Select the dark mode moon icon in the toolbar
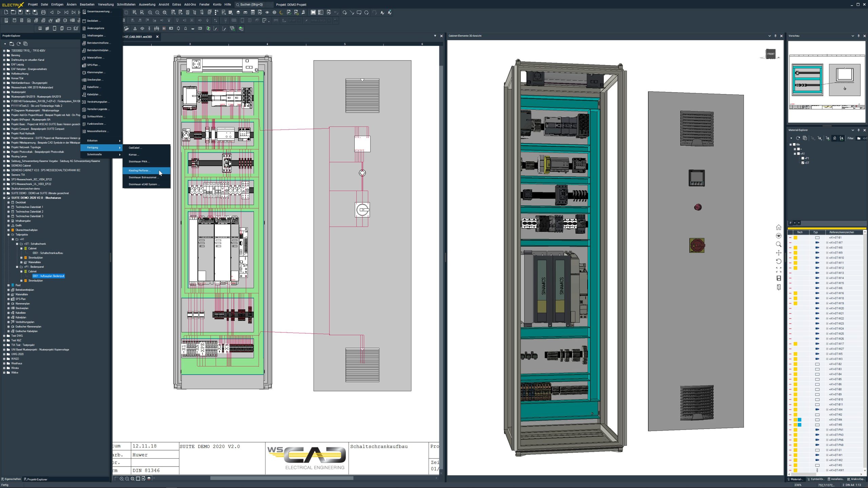Viewport: 868px width, 488px height. [281, 13]
